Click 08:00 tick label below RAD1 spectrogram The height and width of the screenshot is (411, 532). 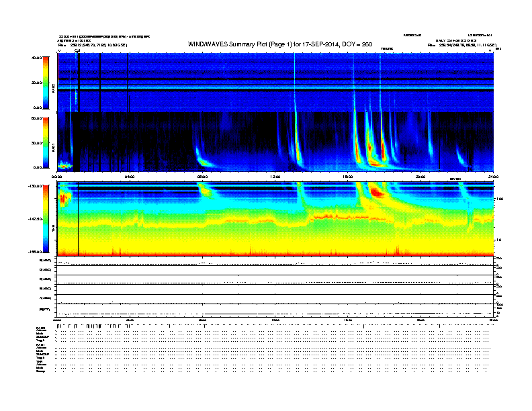[x=202, y=177]
